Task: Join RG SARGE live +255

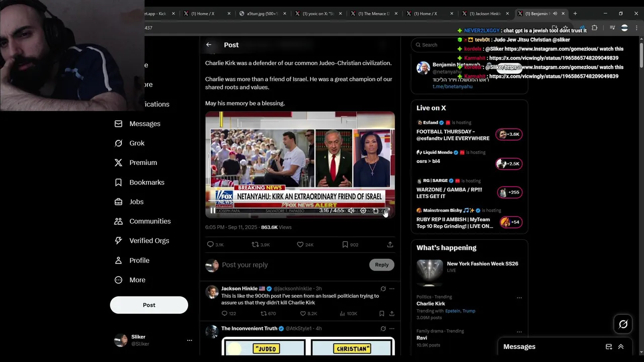Action: (509, 193)
